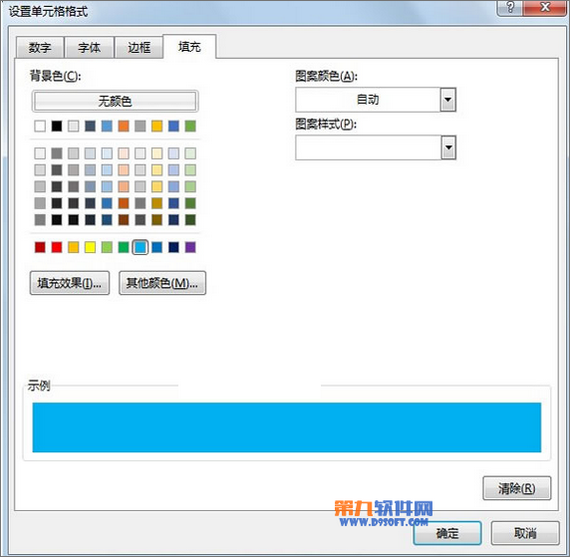This screenshot has width=570, height=557.
Task: Choose purple standard color swatch
Action: pos(190,247)
